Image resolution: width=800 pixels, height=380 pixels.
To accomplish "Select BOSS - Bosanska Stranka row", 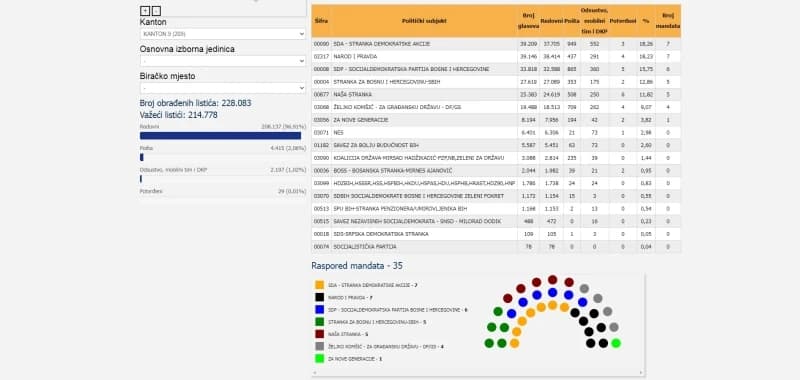I will 496,171.
